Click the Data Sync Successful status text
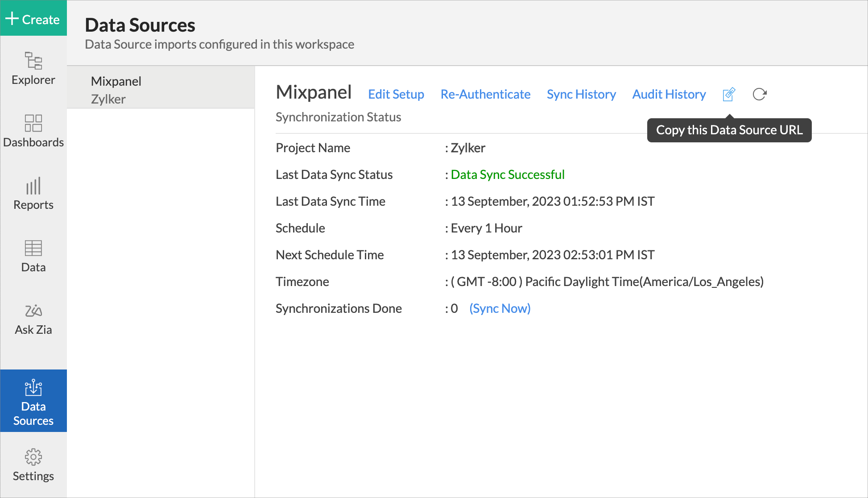 (508, 174)
